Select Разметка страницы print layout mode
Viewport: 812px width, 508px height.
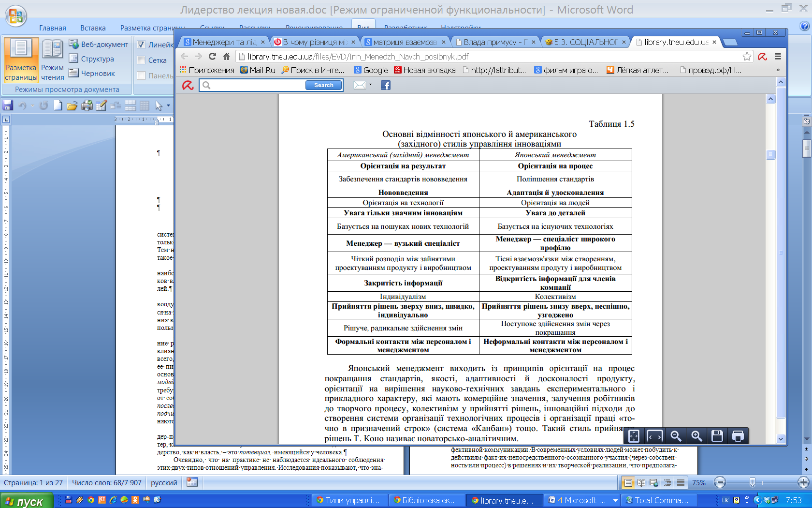click(21, 60)
